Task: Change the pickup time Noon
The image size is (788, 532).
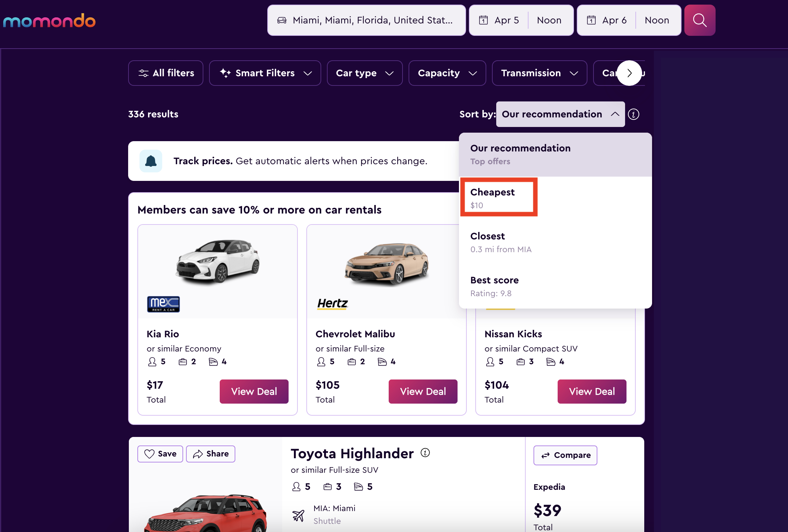Action: click(x=549, y=20)
